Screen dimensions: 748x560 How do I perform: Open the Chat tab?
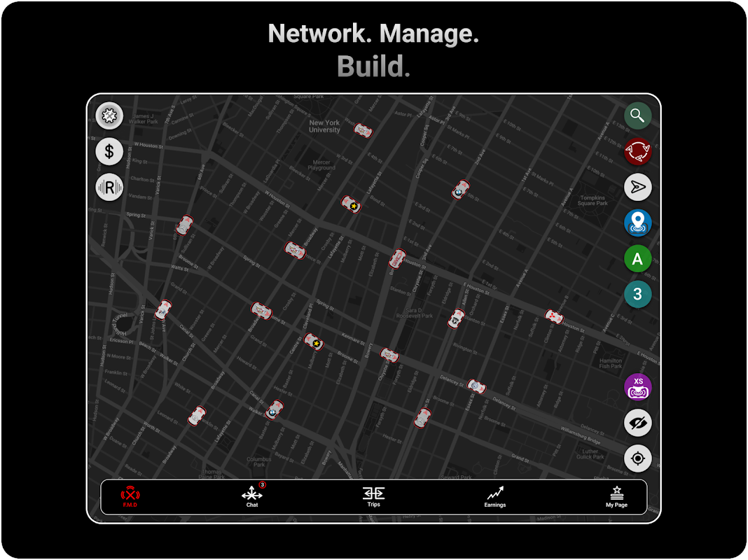[252, 496]
